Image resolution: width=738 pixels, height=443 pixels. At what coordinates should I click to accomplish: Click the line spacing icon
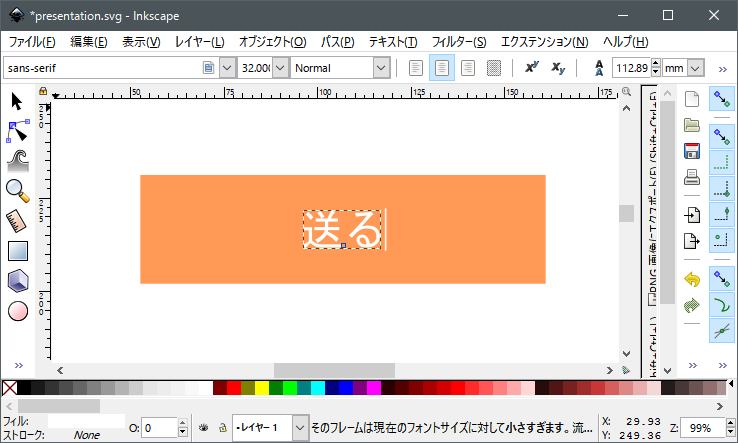599,68
